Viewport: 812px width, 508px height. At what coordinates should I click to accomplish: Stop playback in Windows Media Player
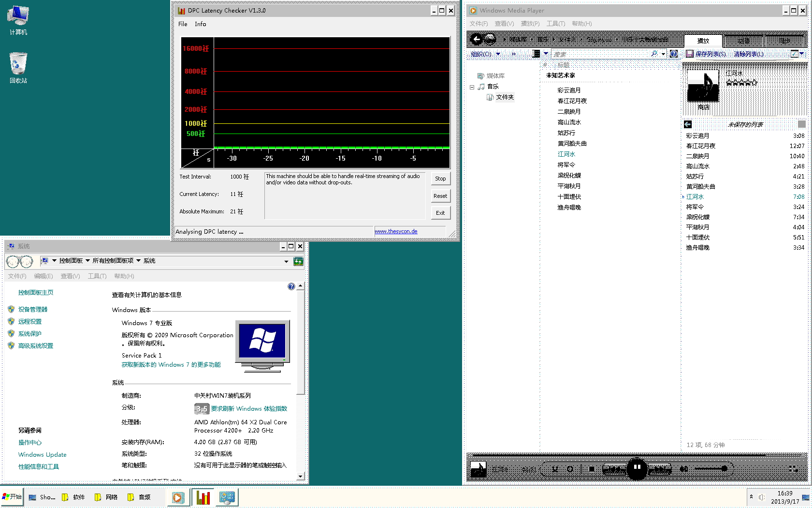(x=592, y=469)
